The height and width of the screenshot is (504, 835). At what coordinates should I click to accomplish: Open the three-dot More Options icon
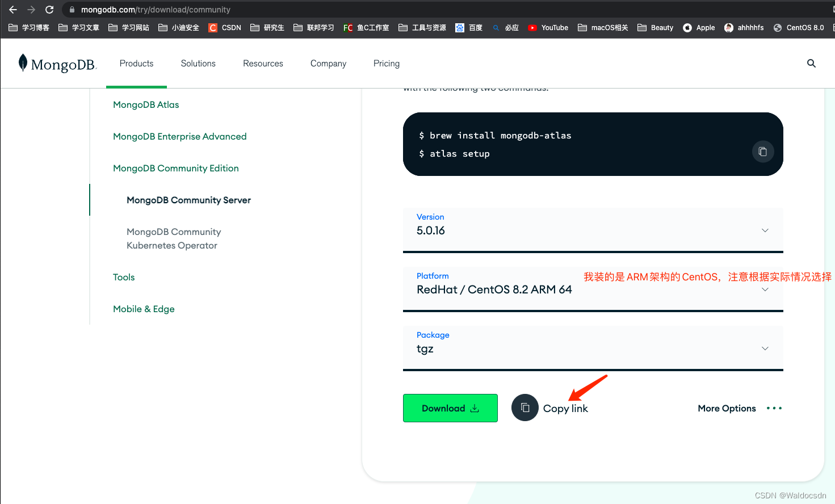point(774,408)
